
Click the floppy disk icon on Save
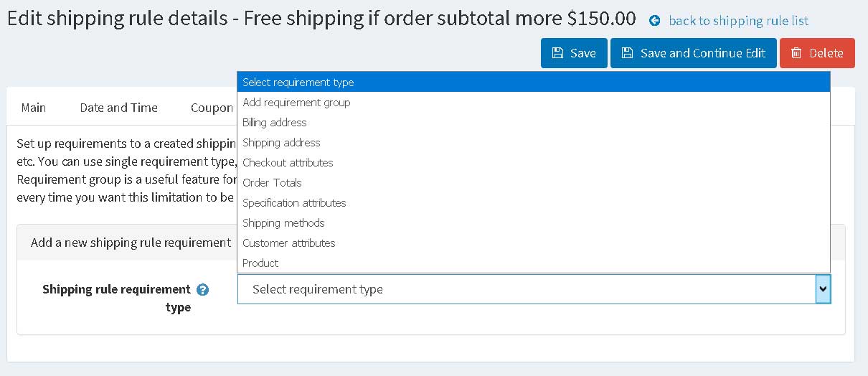pos(557,53)
